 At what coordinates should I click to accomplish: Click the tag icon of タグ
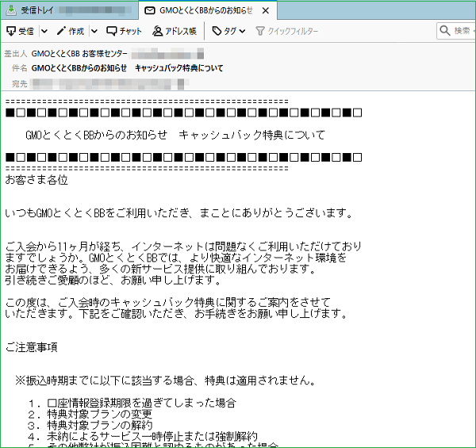click(217, 31)
